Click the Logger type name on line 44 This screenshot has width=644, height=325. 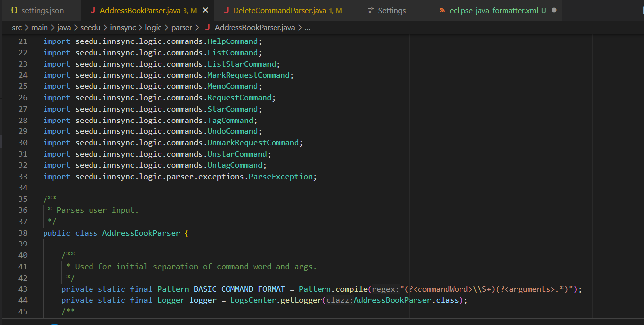[171, 300]
